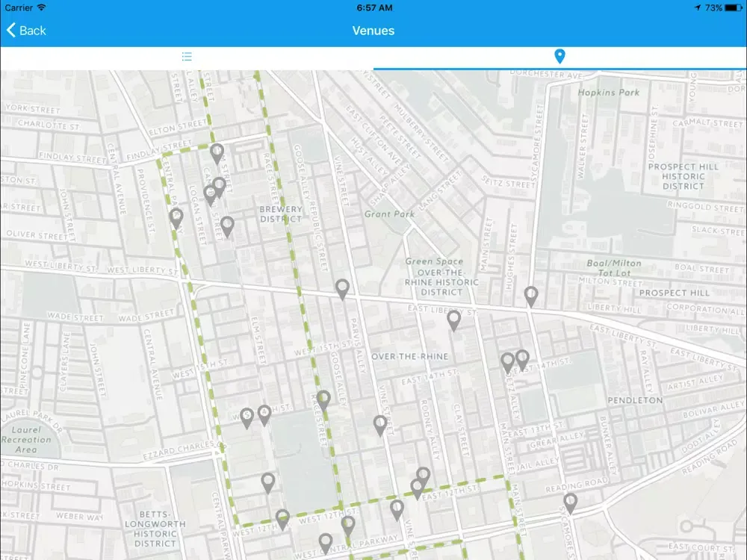747x560 pixels.
Task: Go back using the Back button
Action: pos(26,31)
